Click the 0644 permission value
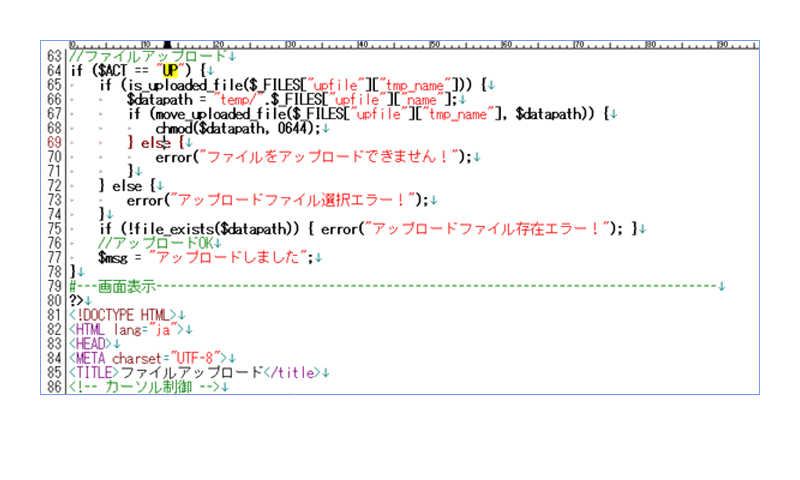800x480 pixels. click(292, 129)
